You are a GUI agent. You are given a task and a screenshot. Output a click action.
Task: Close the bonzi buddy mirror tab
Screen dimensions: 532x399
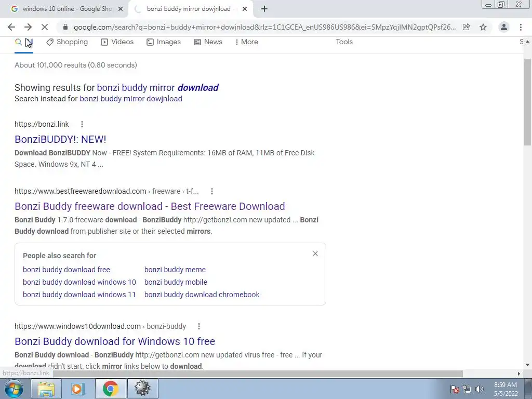245,9
